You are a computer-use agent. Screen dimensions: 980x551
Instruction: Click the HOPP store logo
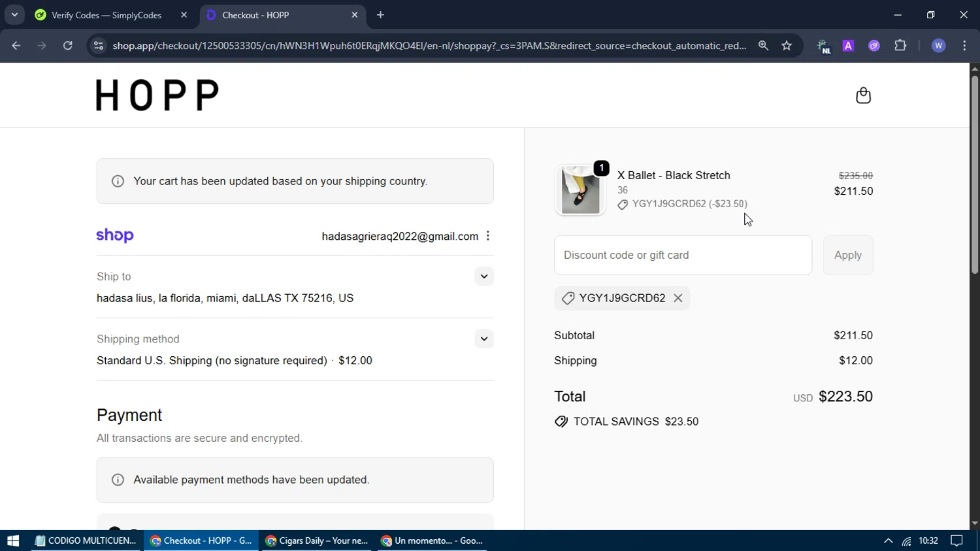157,95
